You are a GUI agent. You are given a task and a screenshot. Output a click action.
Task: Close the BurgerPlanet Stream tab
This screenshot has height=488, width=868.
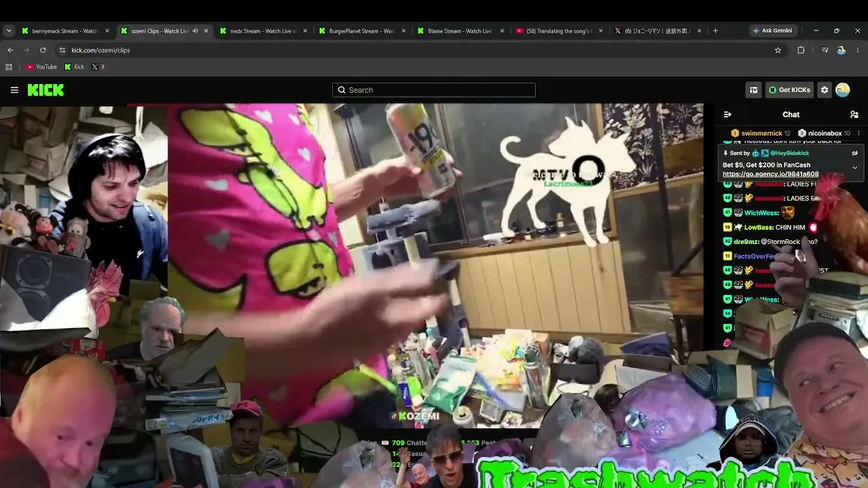(x=404, y=30)
